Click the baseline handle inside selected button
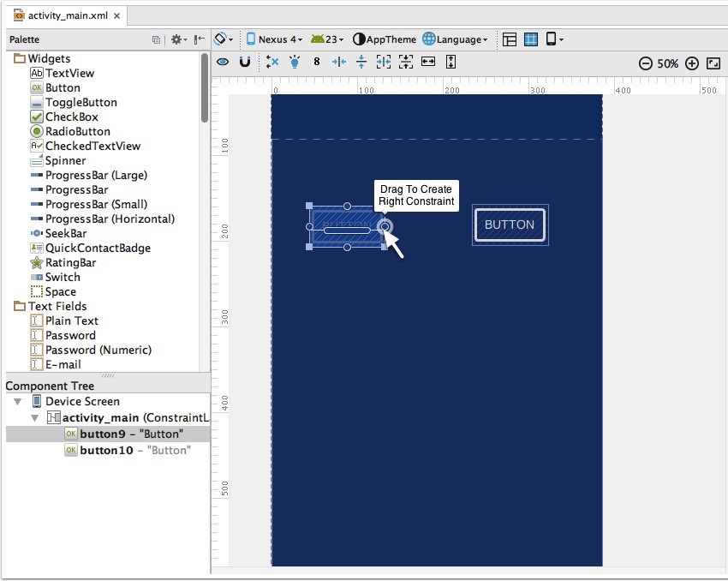 (x=347, y=231)
